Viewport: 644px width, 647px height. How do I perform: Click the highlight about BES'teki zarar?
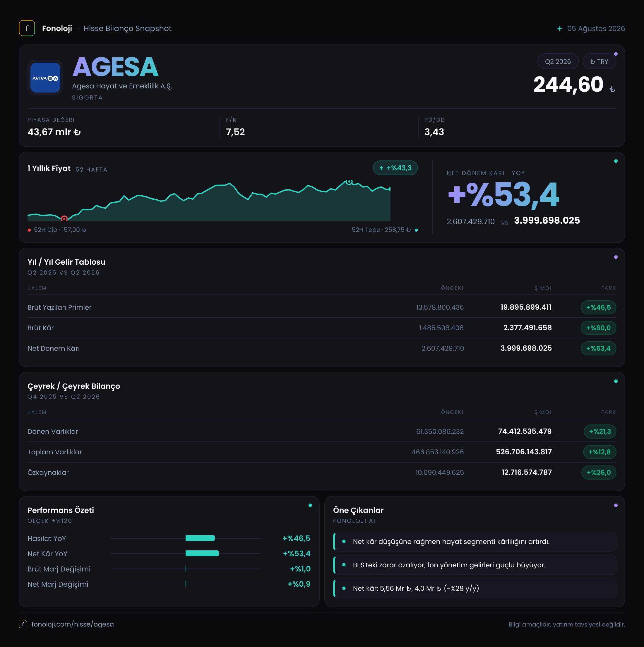(x=475, y=565)
